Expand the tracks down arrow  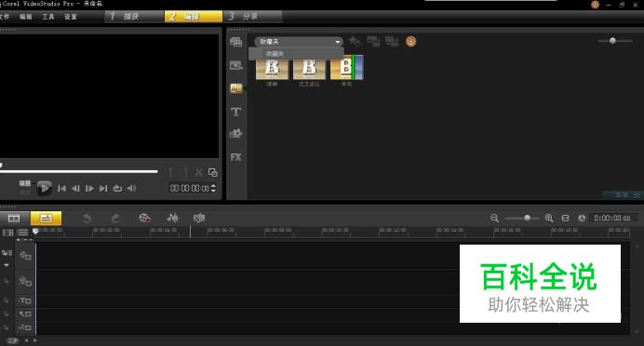pyautogui.click(x=7, y=266)
